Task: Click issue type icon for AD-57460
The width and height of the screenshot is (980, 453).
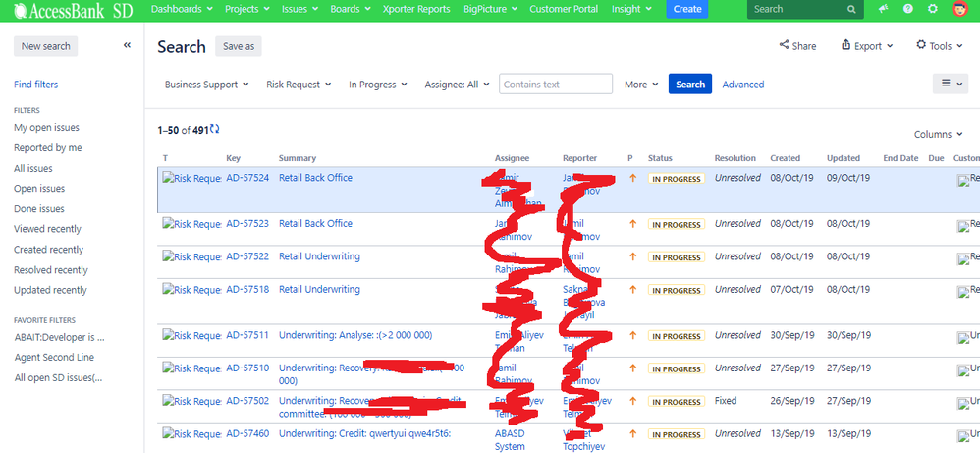Action: [191, 433]
